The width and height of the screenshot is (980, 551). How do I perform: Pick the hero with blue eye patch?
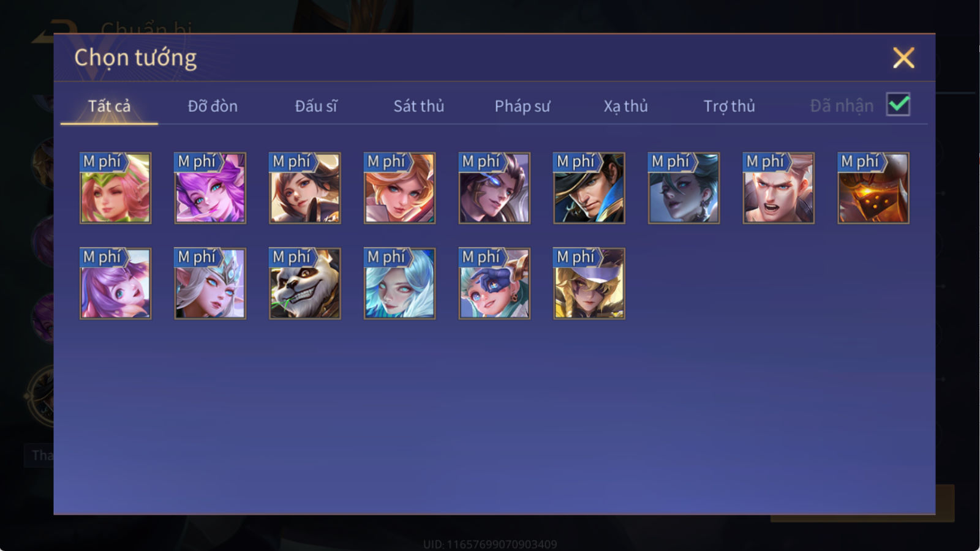[x=494, y=283]
